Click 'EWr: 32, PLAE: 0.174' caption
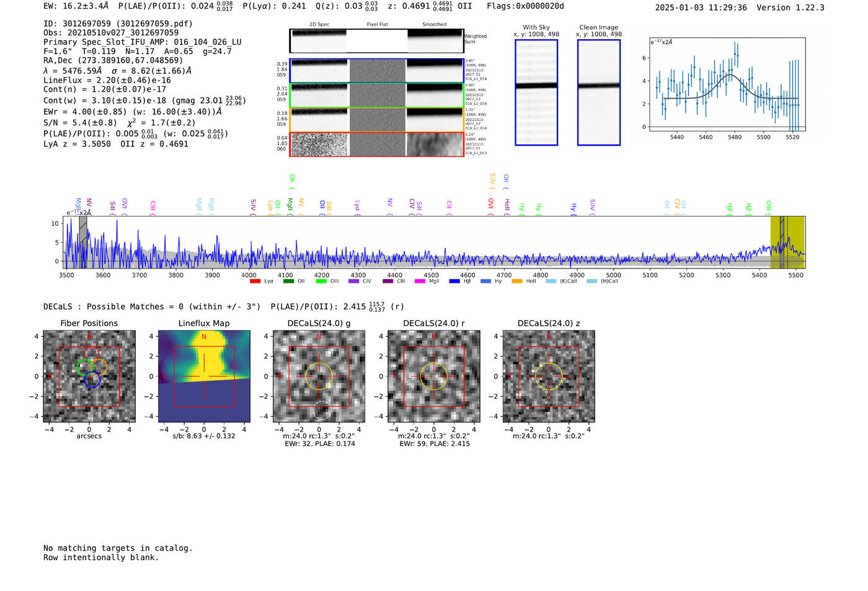868x591 pixels. [320, 444]
